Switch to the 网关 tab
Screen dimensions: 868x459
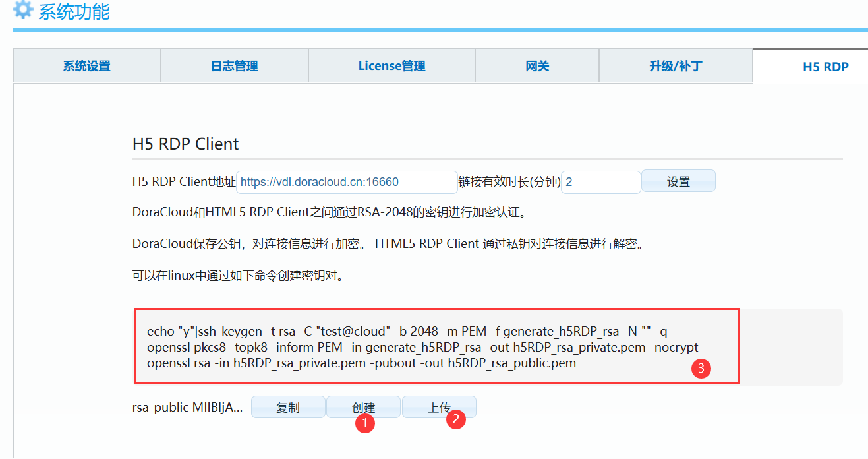tap(536, 66)
